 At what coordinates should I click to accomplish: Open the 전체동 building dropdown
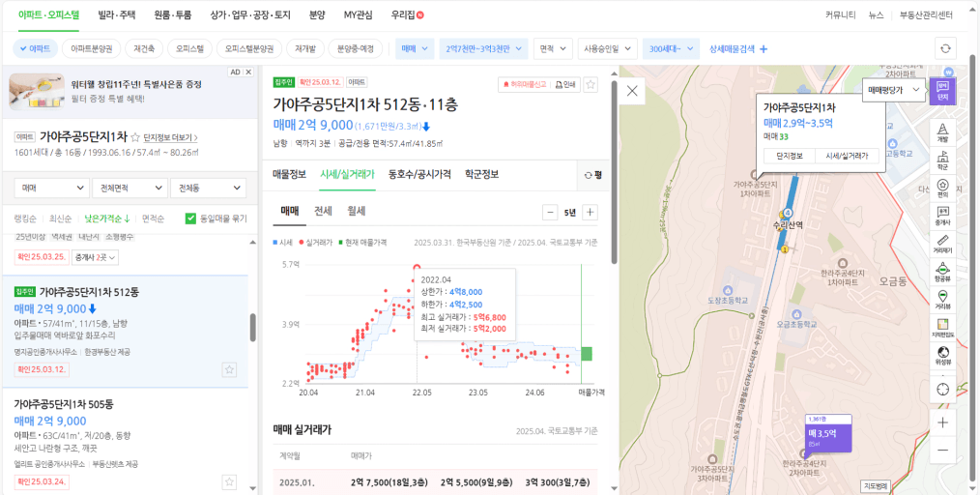(x=208, y=188)
